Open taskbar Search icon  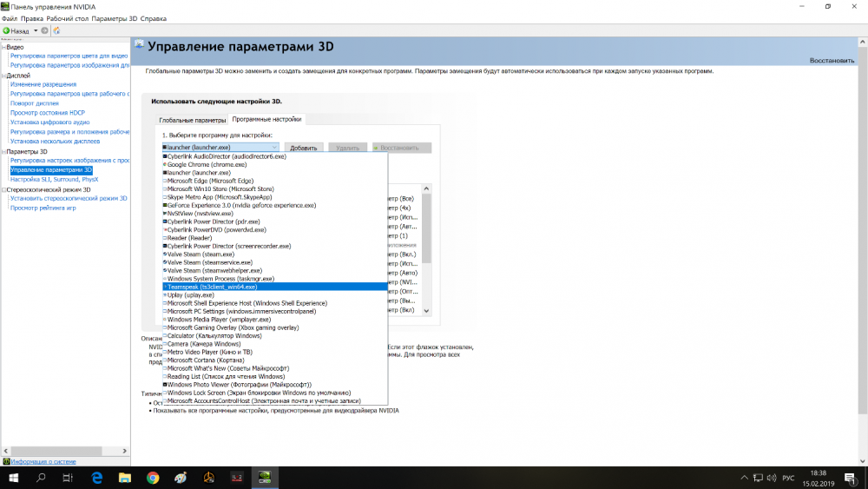41,478
